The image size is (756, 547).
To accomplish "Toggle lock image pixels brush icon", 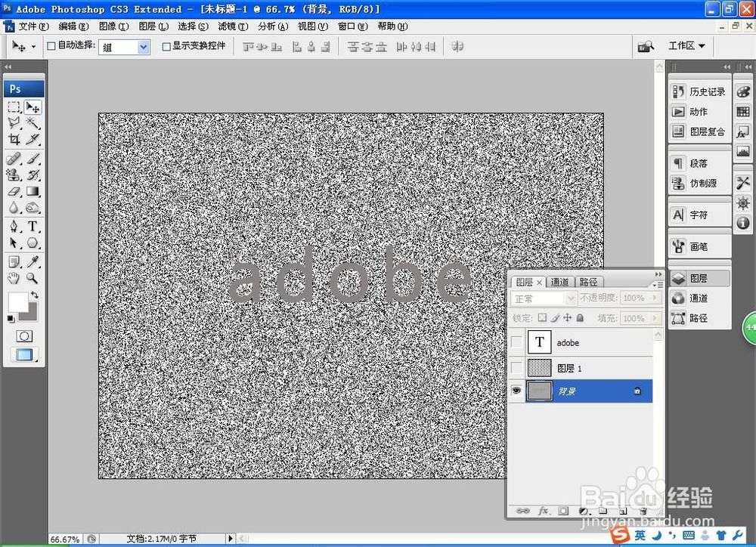I will point(555,317).
